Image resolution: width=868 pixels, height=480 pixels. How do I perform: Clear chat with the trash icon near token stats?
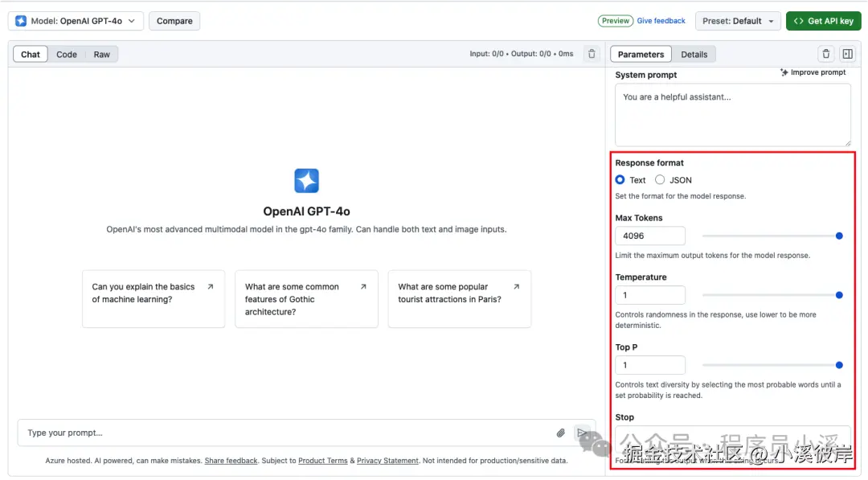592,54
